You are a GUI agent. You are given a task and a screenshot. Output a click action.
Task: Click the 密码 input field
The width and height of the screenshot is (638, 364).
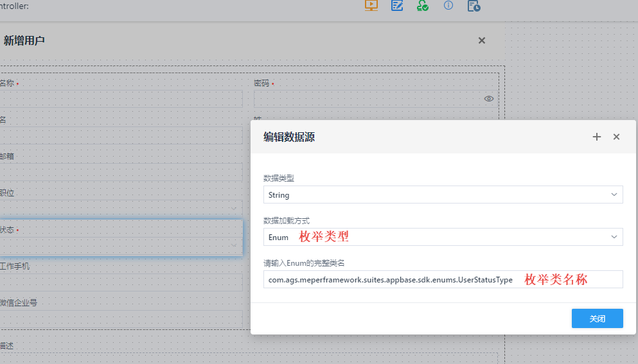[x=375, y=99]
